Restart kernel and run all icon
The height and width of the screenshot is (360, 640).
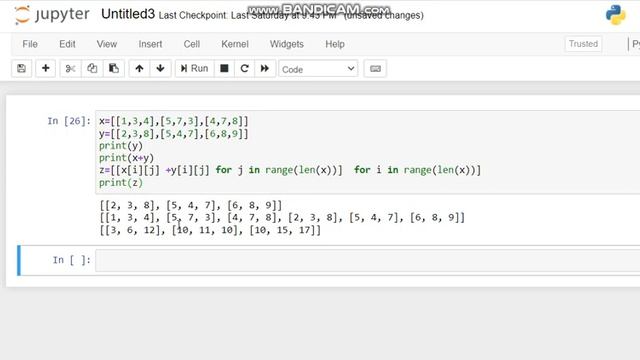(x=264, y=69)
